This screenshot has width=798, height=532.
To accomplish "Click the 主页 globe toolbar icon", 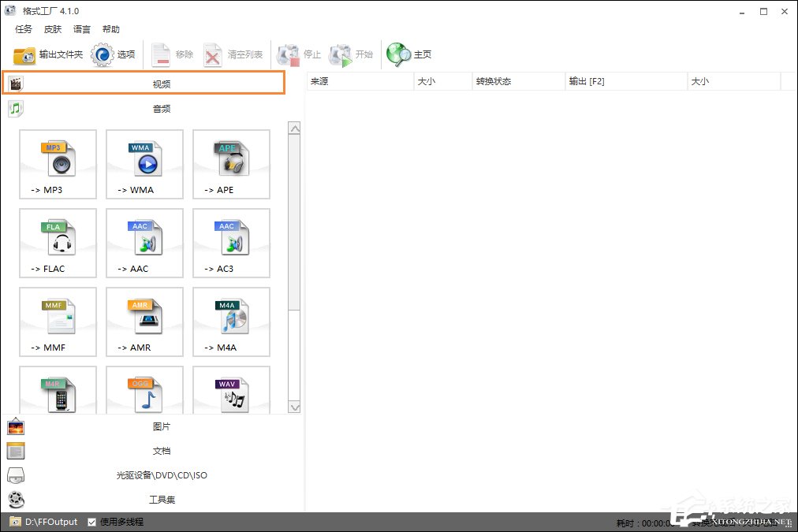I will point(408,54).
